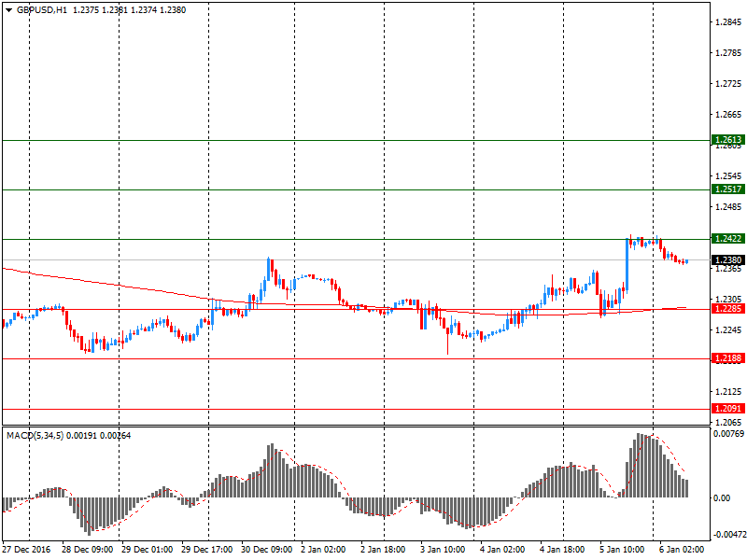Click the 4 Jan 18:00 time label

[562, 550]
